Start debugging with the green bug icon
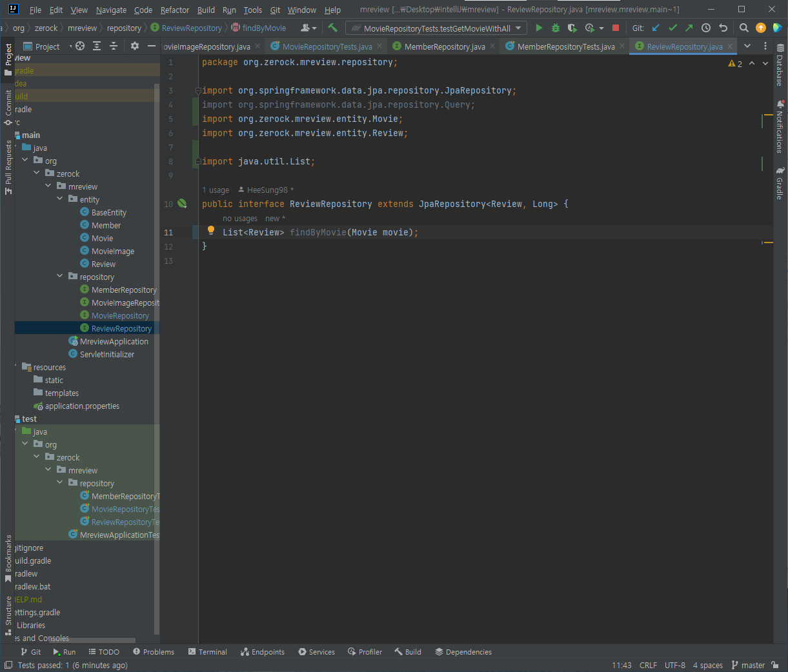This screenshot has height=672, width=788. (555, 28)
